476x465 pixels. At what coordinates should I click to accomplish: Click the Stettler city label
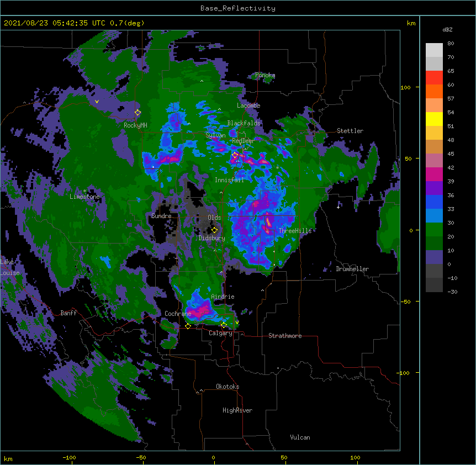tap(350, 131)
